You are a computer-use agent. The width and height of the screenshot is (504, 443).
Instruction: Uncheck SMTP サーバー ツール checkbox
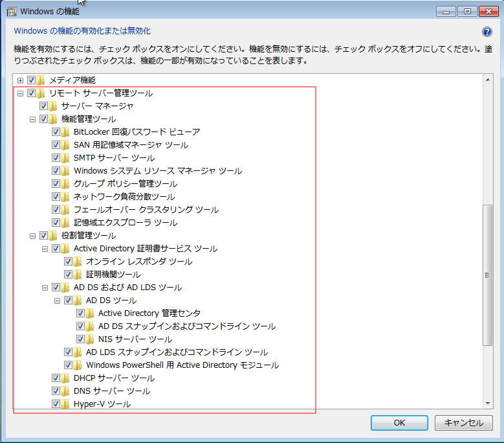(56, 157)
